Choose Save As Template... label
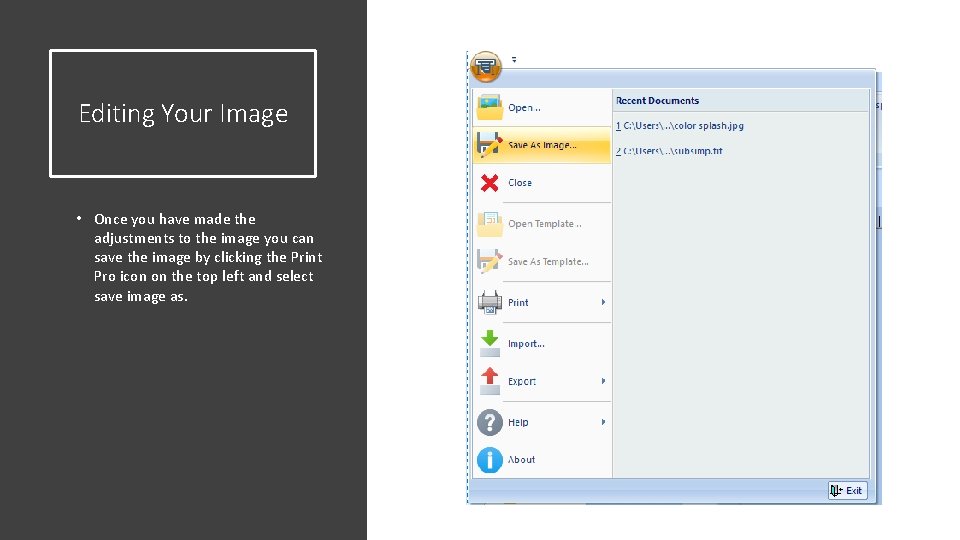 (x=549, y=261)
